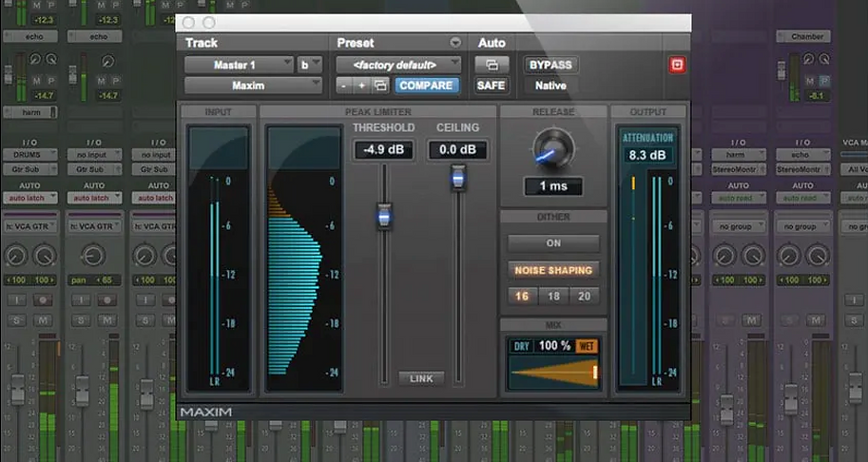The height and width of the screenshot is (462, 868).
Task: Adjust the Threshold slider handle
Action: [x=384, y=216]
